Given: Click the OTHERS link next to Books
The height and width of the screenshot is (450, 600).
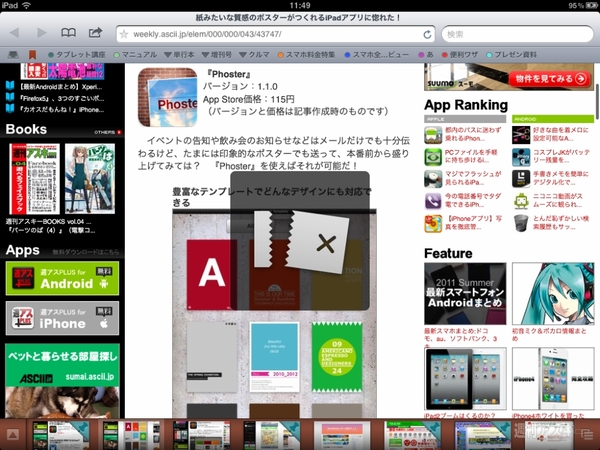Looking at the screenshot, I should [x=108, y=132].
